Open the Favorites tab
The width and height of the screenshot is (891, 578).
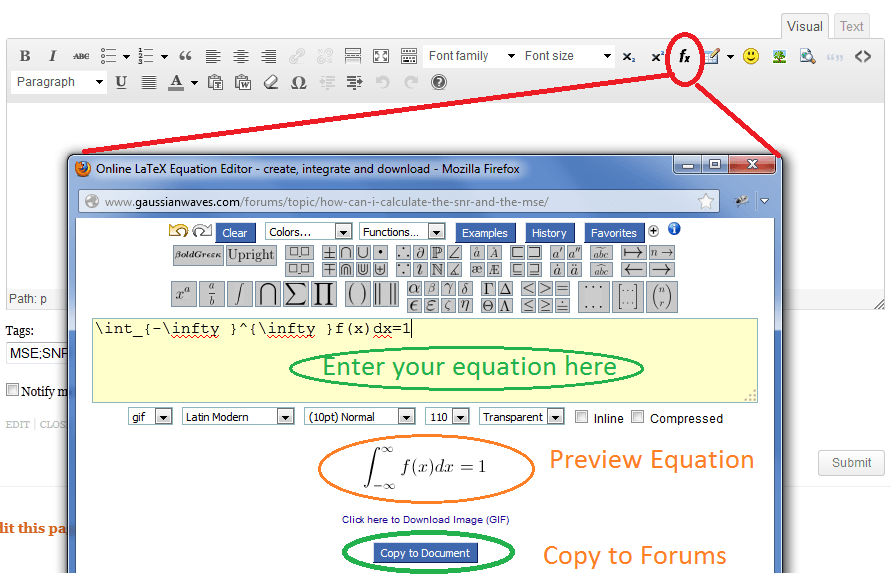pyautogui.click(x=614, y=233)
